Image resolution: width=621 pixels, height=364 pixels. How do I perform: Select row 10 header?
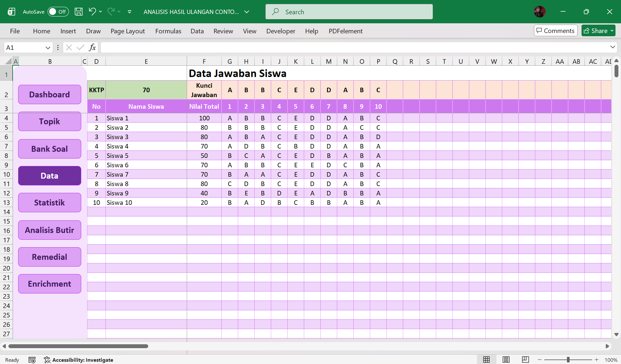[x=6, y=174]
